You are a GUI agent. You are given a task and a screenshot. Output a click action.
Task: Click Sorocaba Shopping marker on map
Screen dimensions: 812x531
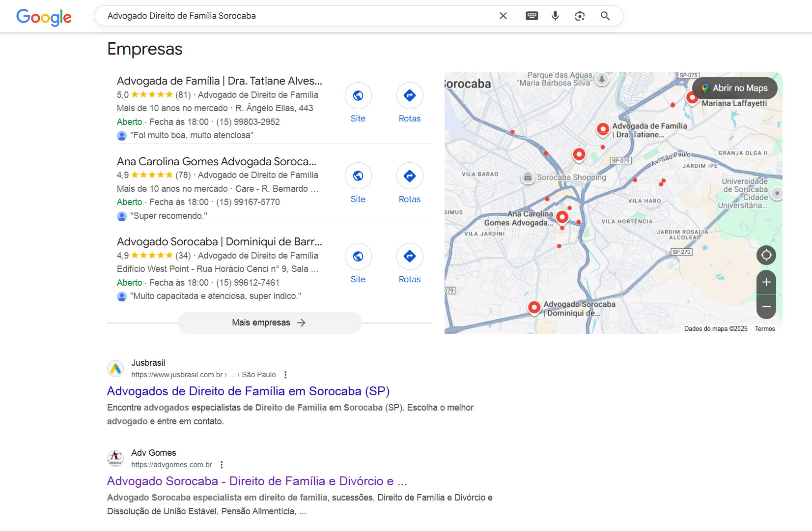(x=528, y=177)
